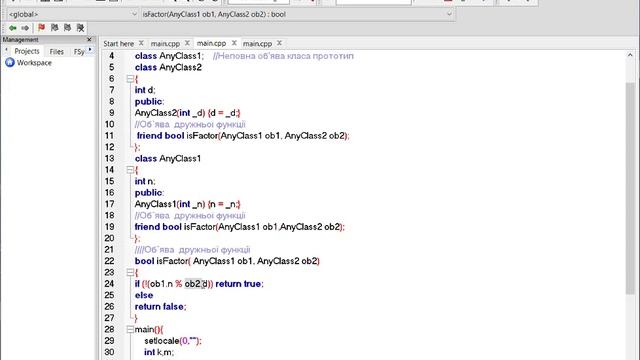Collapse the isFactor body on line 23

click(x=130, y=272)
